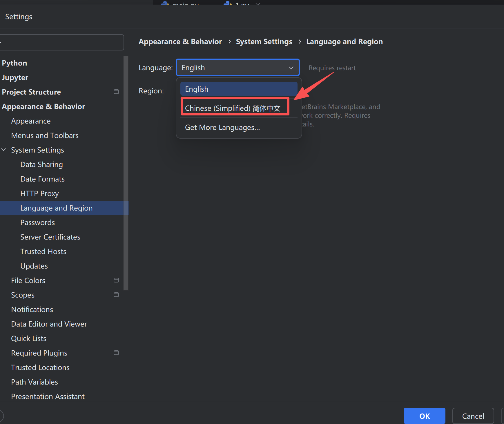Open the Language dropdown arrow
The image size is (504, 424).
coord(291,68)
